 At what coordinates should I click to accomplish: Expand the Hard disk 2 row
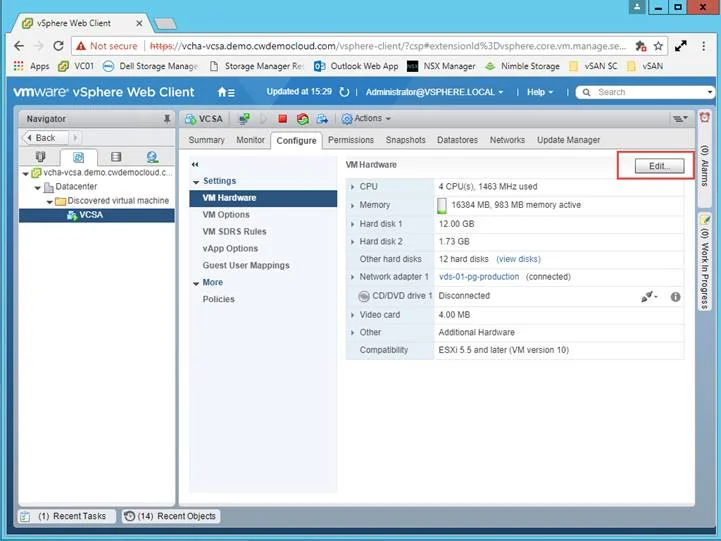352,242
